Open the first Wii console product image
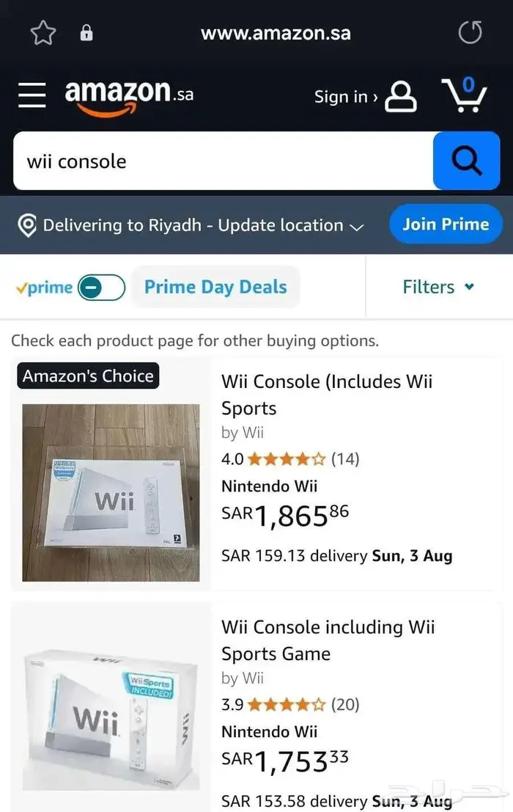Viewport: 513px width, 812px height. pyautogui.click(x=111, y=493)
